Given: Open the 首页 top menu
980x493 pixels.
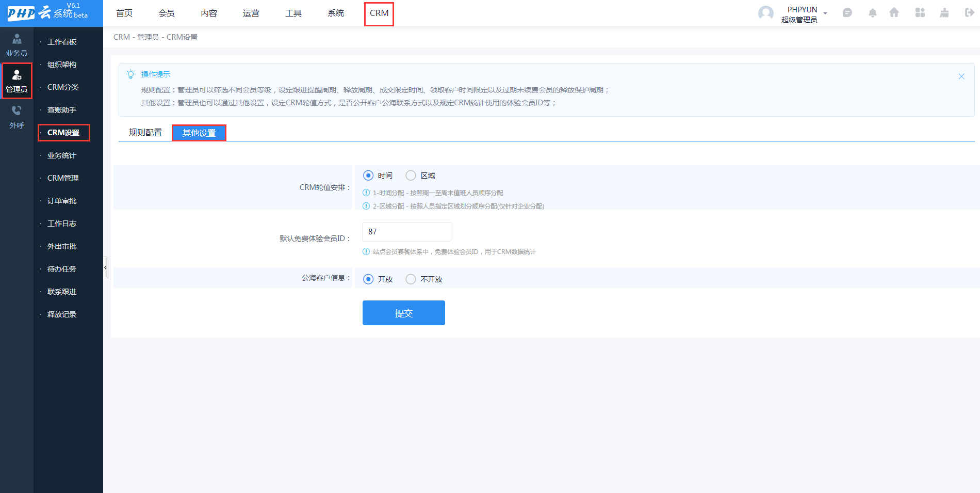Looking at the screenshot, I should pyautogui.click(x=124, y=13).
